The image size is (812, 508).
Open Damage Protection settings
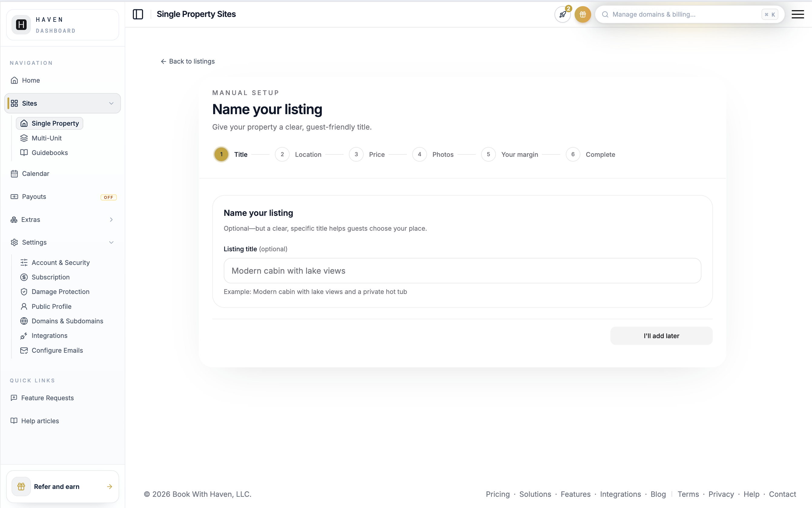tap(55, 292)
